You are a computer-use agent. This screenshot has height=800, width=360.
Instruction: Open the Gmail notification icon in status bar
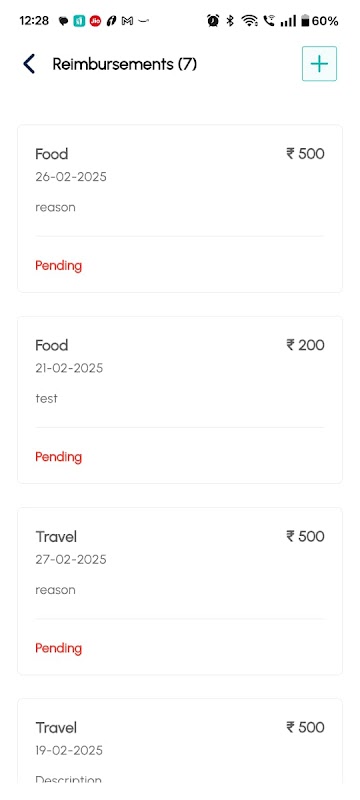[127, 21]
